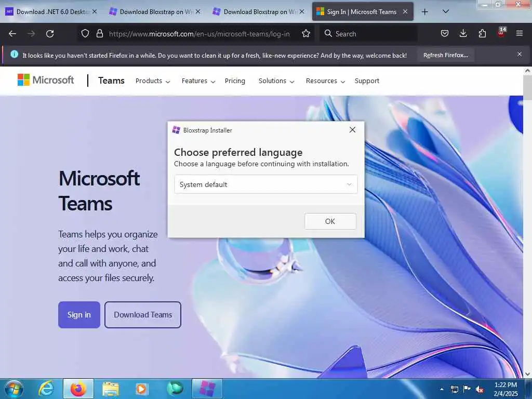Open Windows Explorer folder from taskbar
This screenshot has height=399, width=532.
click(x=111, y=389)
